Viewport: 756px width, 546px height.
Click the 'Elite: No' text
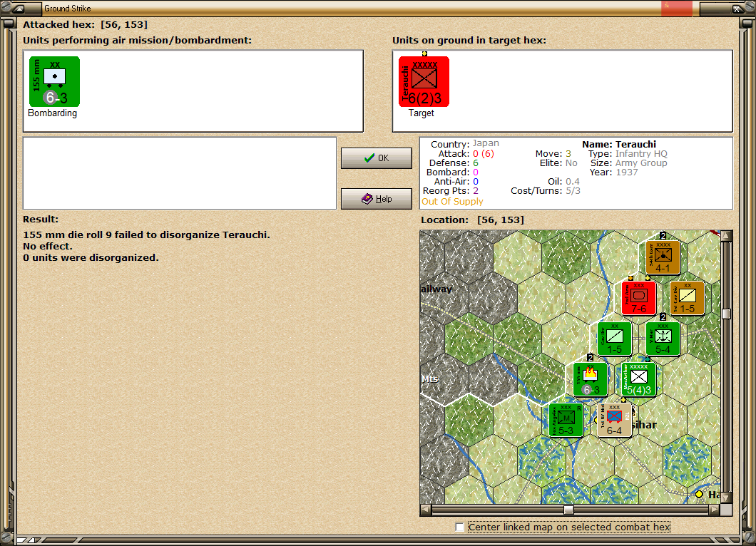click(558, 163)
